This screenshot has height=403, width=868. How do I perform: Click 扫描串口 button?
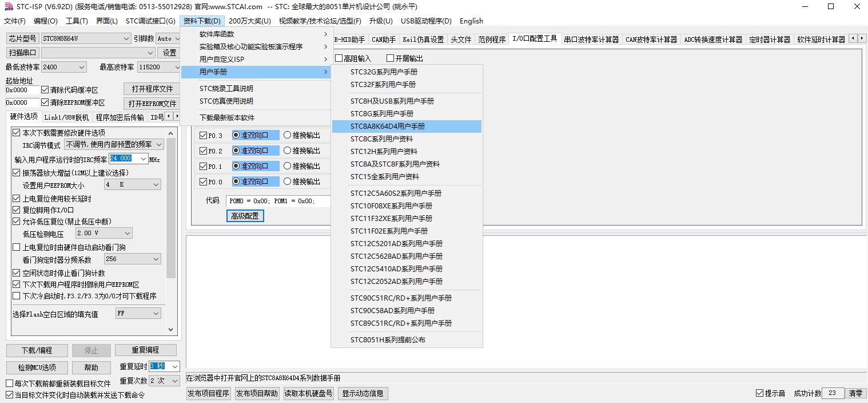22,53
